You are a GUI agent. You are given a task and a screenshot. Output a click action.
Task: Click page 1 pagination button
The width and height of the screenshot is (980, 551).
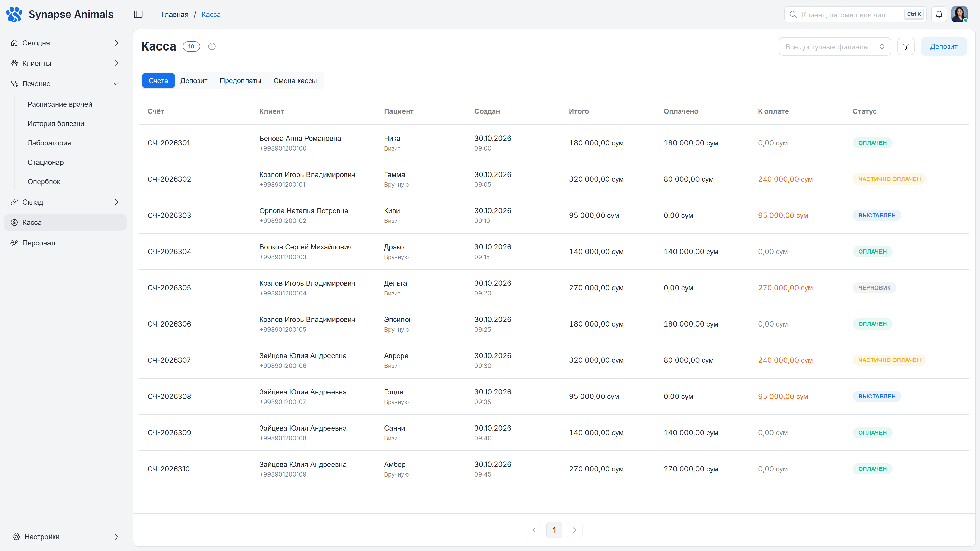[x=554, y=530]
